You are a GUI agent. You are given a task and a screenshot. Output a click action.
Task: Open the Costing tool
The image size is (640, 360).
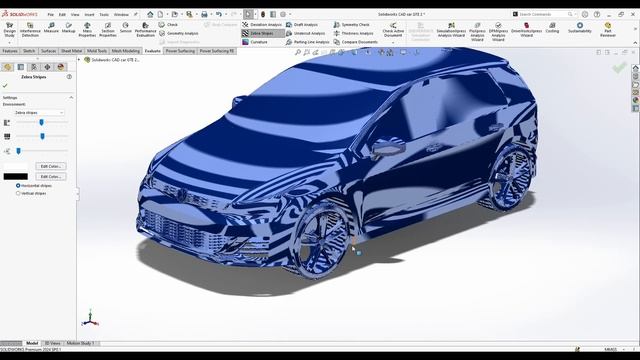(552, 28)
